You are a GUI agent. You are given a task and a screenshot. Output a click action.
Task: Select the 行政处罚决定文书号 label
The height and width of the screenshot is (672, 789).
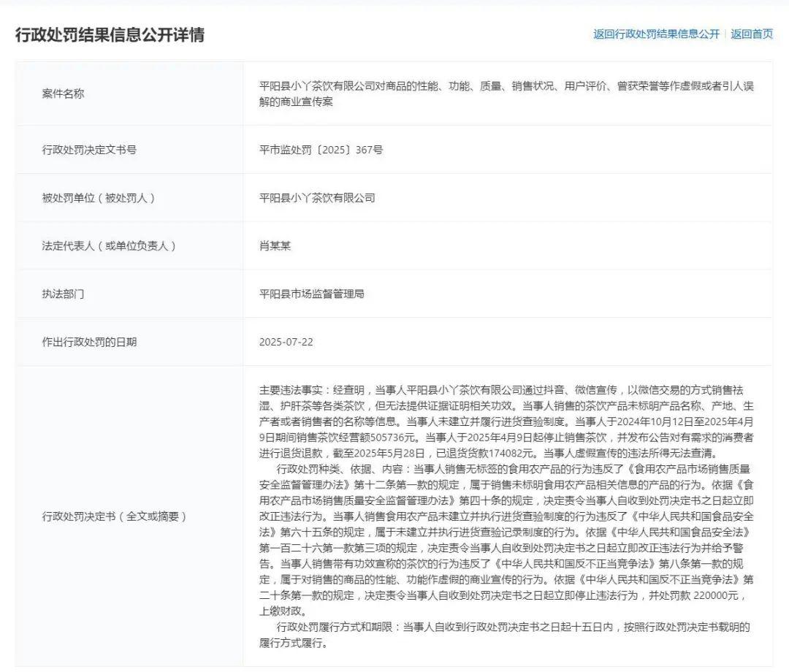[x=89, y=150]
